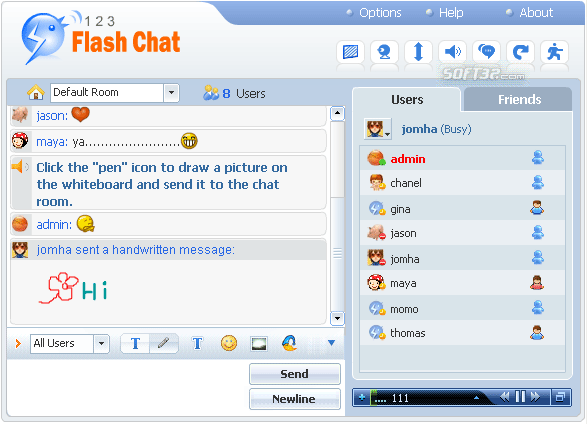
Task: Click the media player window restore icon
Action: click(x=560, y=397)
